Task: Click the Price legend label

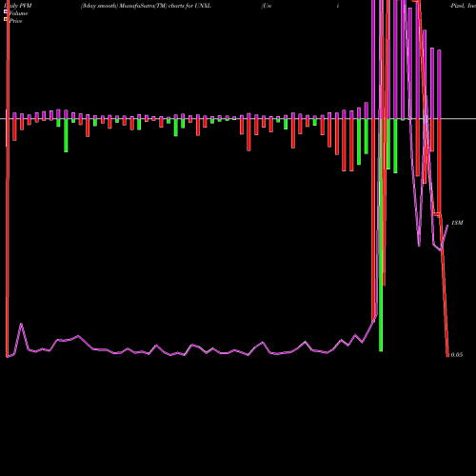Action: [15, 21]
